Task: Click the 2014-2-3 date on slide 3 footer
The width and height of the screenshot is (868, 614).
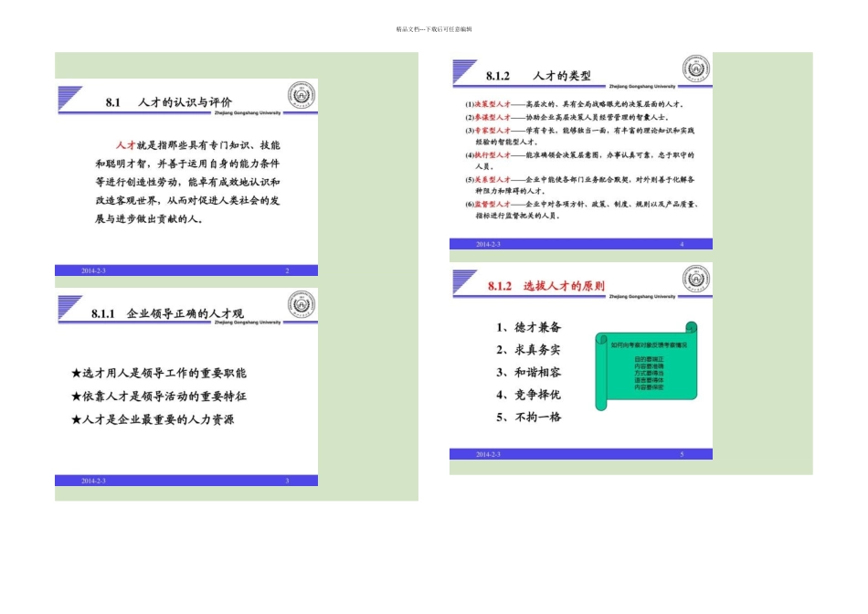Action: pyautogui.click(x=93, y=482)
